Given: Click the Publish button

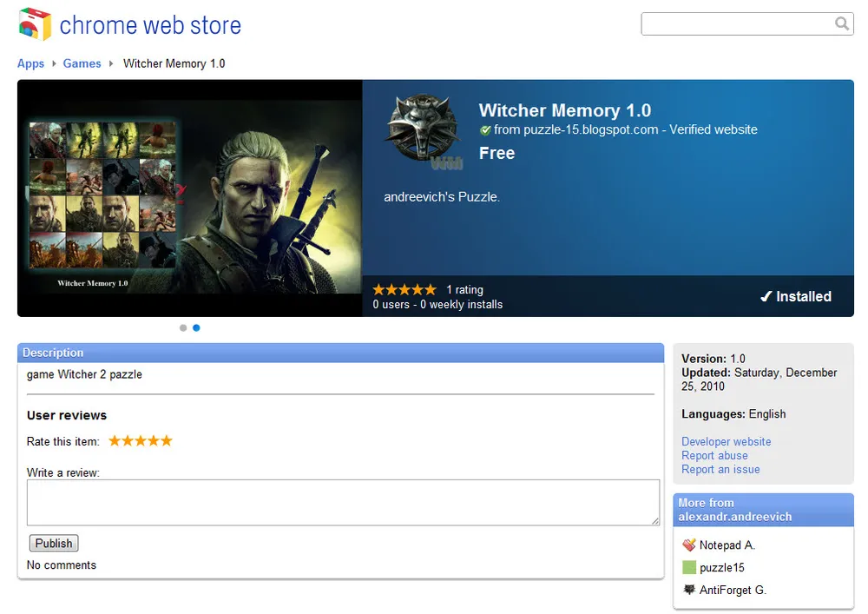Looking at the screenshot, I should point(54,543).
